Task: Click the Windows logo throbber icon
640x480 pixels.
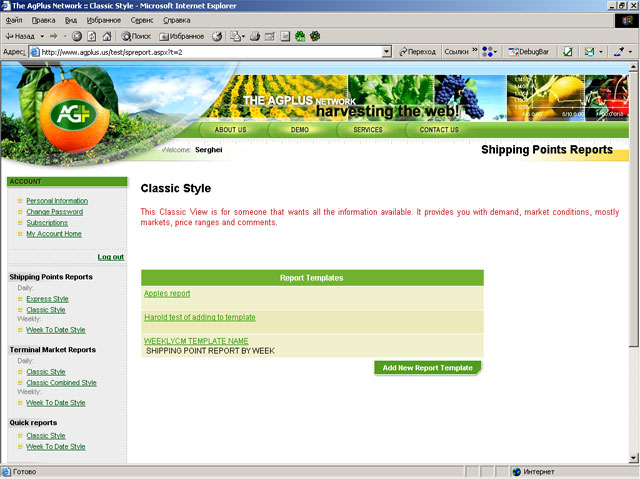Action: tap(627, 21)
